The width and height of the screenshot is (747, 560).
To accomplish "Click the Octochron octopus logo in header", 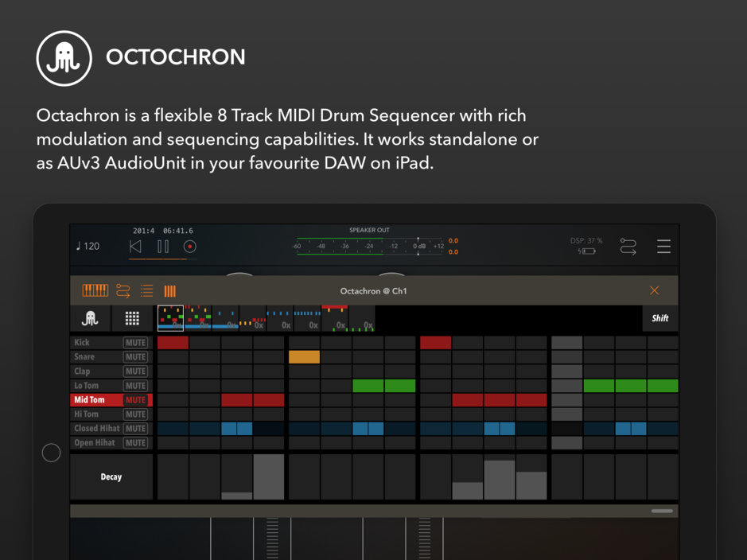I will click(64, 58).
